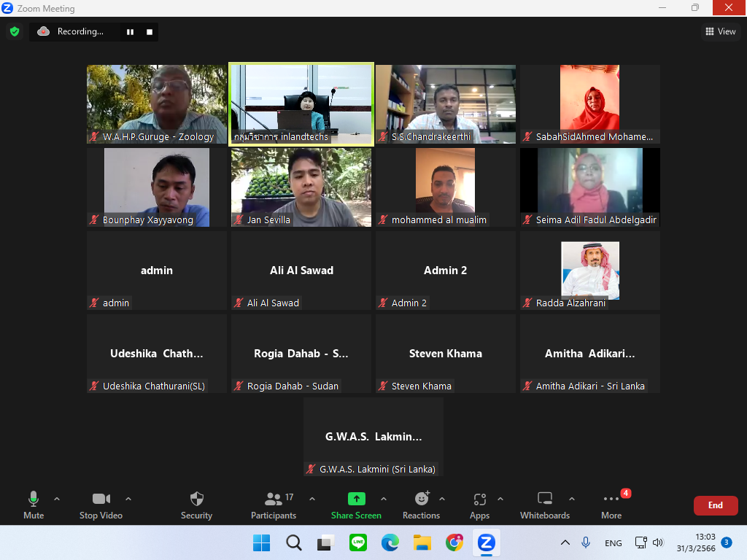The height and width of the screenshot is (560, 747).
Task: Switch the ENG input language
Action: click(613, 542)
